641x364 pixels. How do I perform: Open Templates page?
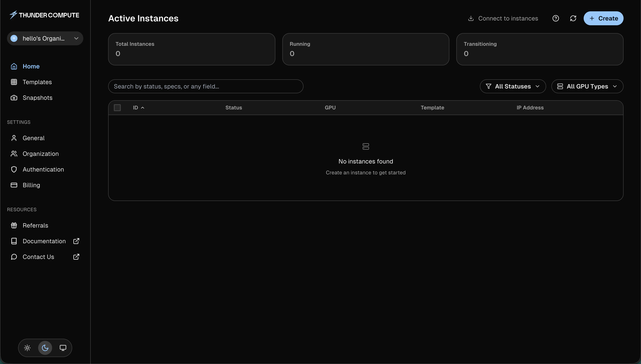click(x=45, y=82)
